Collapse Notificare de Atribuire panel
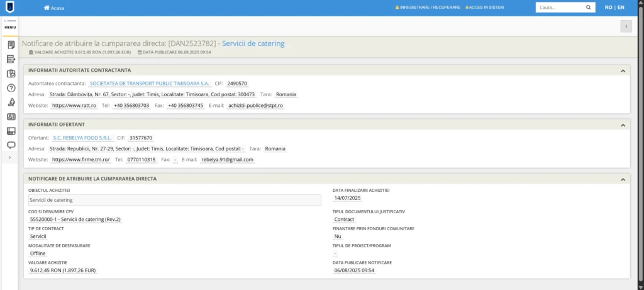This screenshot has height=290, width=644. coord(623,179)
